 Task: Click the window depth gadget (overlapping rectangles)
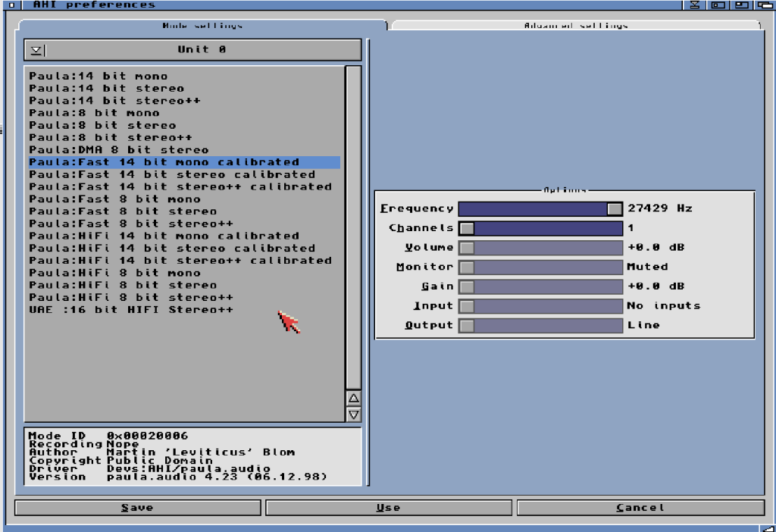coord(765,5)
